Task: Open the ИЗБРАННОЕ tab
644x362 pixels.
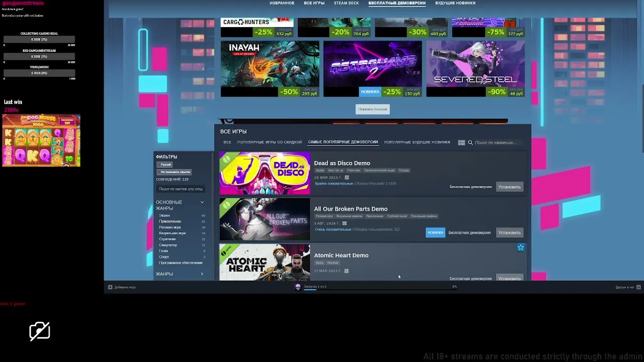Action: pos(282,3)
